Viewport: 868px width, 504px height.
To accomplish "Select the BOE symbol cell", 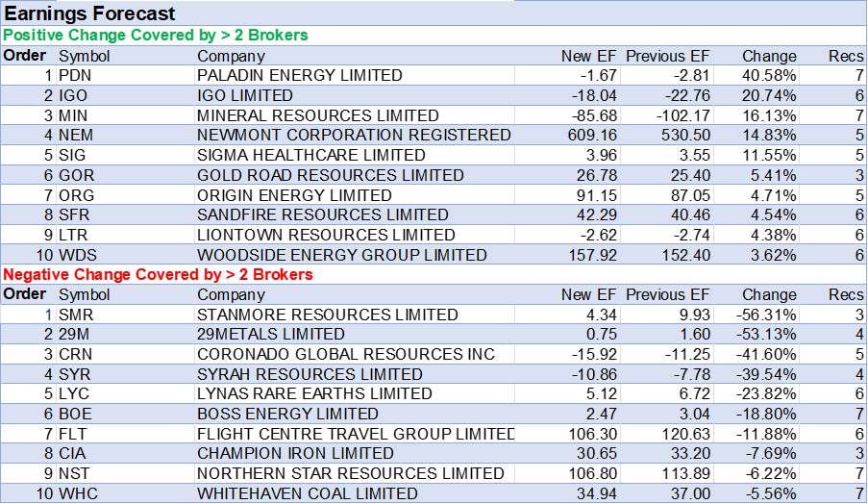I will 75,414.
